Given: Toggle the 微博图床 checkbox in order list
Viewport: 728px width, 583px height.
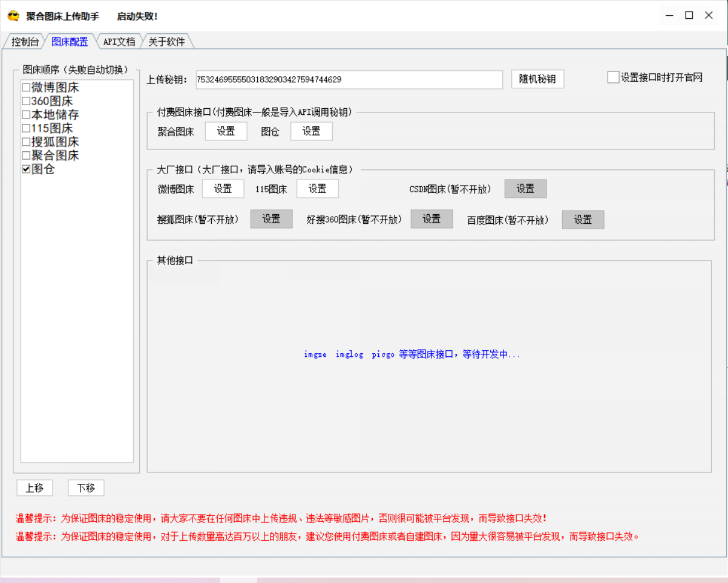Looking at the screenshot, I should pyautogui.click(x=26, y=88).
